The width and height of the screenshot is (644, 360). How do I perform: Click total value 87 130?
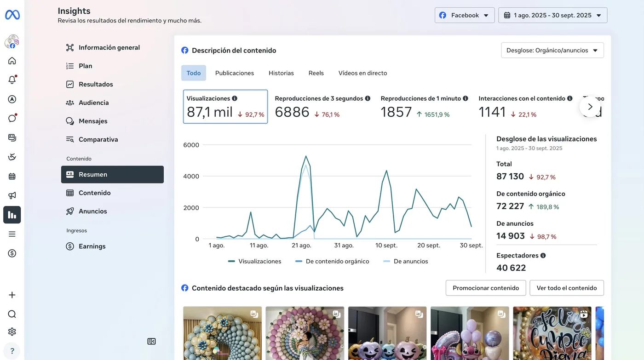510,177
